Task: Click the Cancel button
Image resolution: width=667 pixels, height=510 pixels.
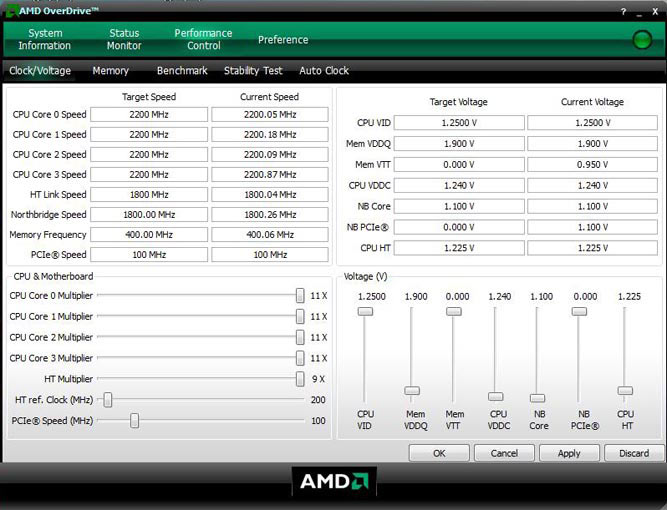Action: [504, 453]
